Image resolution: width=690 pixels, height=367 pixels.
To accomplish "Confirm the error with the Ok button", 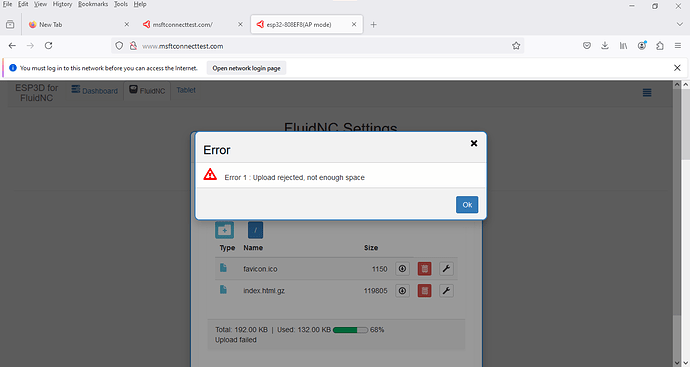I will (467, 205).
